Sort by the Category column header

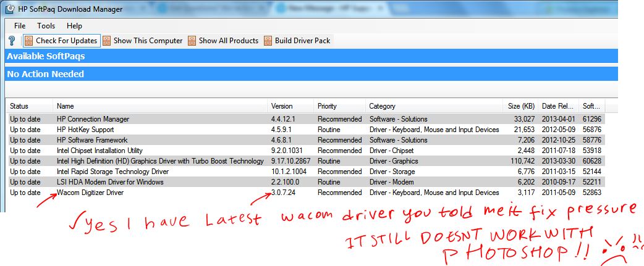point(434,106)
